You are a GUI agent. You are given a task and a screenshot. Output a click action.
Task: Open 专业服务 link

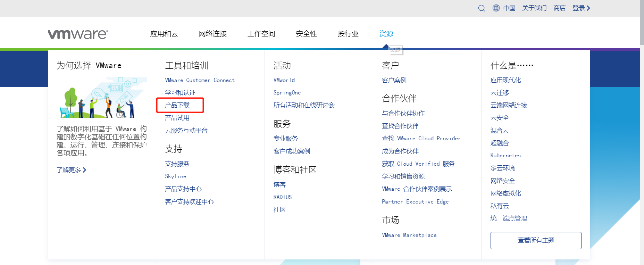pyautogui.click(x=285, y=139)
